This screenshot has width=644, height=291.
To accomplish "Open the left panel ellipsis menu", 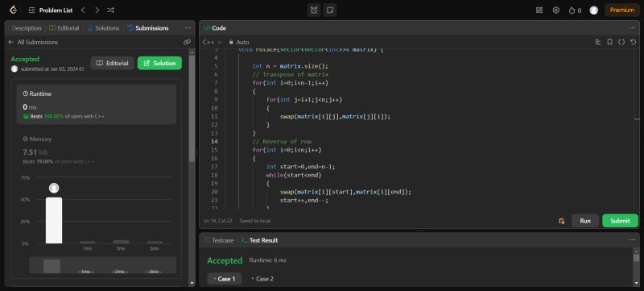I will tap(188, 28).
